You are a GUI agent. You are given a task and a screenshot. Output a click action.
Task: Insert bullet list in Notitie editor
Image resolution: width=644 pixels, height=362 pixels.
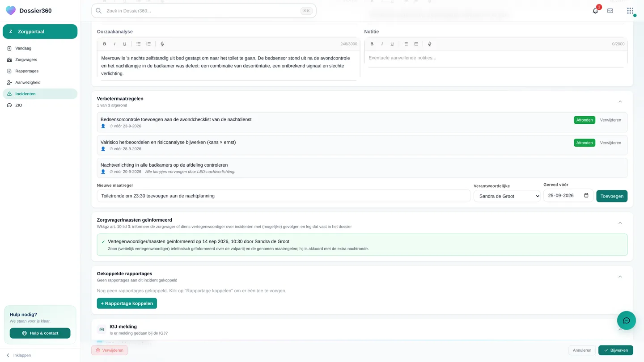click(406, 44)
